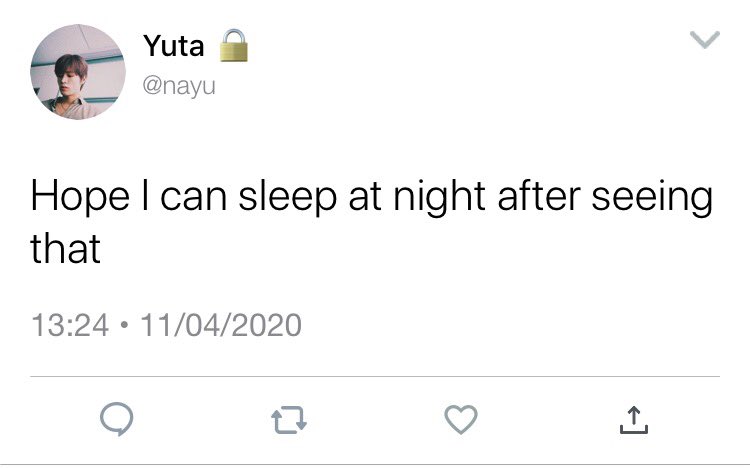The height and width of the screenshot is (468, 750).
Task: Open profile via the Yuta display name
Action: coord(174,46)
